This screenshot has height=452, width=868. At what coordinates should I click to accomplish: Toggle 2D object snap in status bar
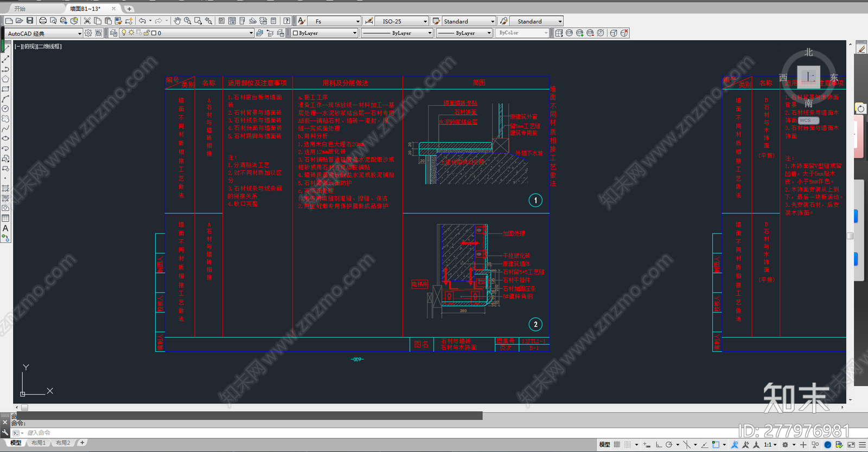click(x=716, y=444)
